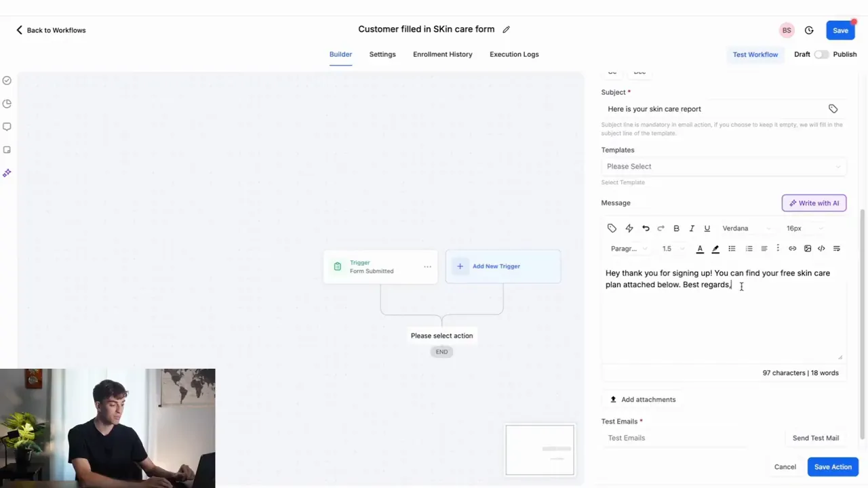Edit workflow name with the pencil icon

(506, 29)
